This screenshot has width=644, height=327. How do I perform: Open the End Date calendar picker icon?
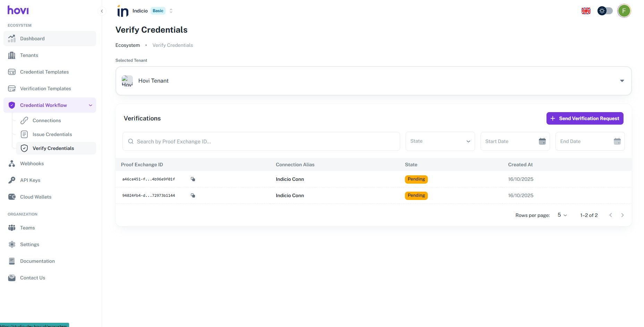click(617, 141)
